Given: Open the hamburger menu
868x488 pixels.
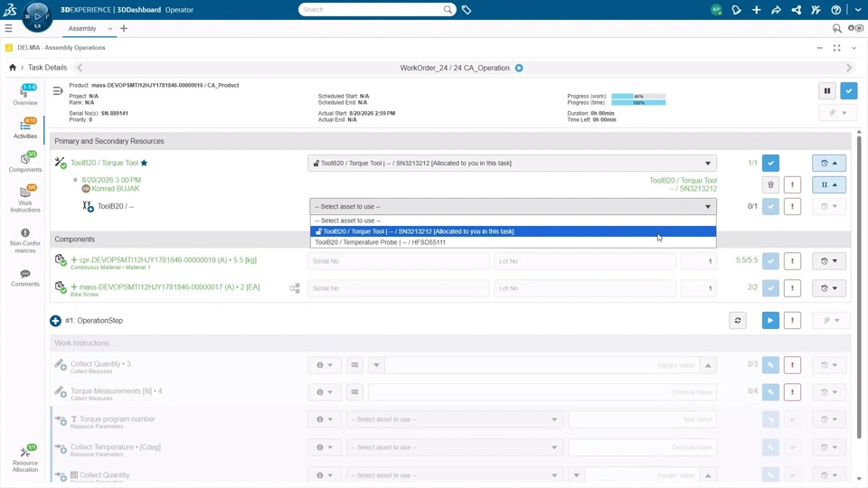Looking at the screenshot, I should (8, 28).
